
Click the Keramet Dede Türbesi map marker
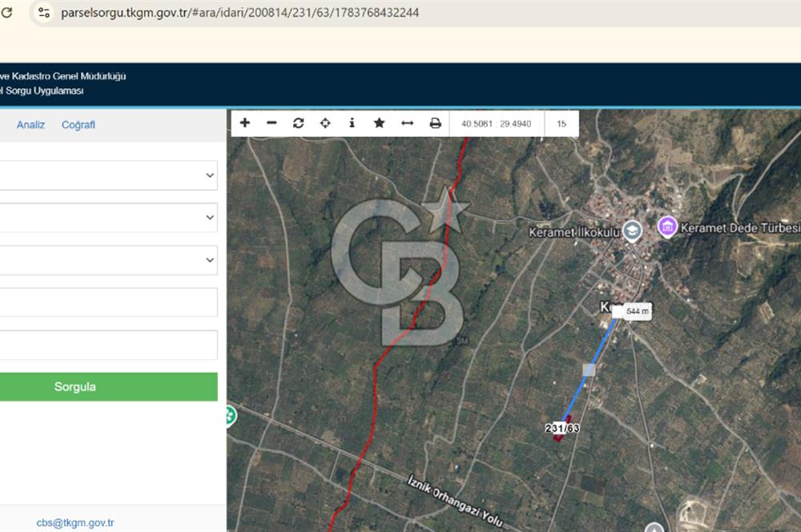[x=667, y=227]
